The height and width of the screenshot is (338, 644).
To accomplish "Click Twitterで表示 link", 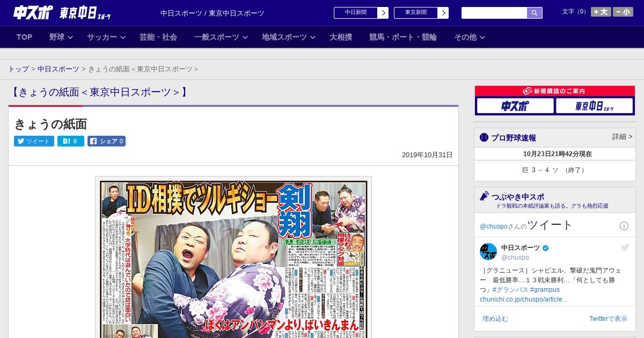I will 608,319.
